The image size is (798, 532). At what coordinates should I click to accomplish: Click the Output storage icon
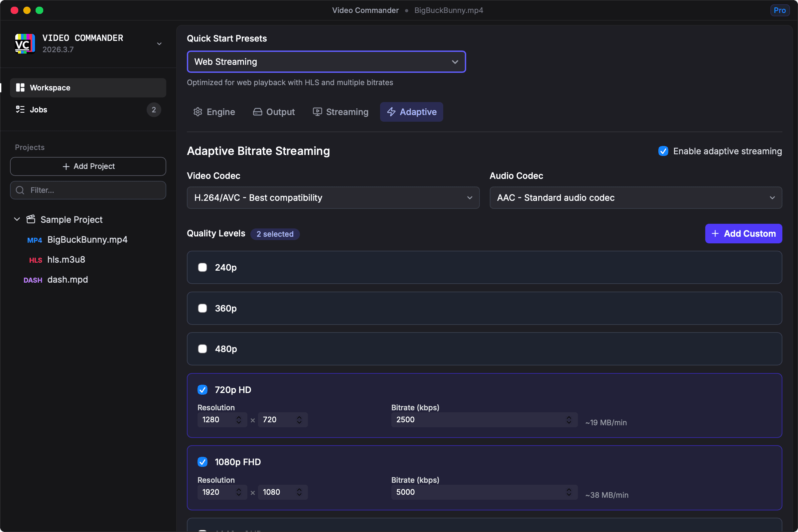point(257,112)
